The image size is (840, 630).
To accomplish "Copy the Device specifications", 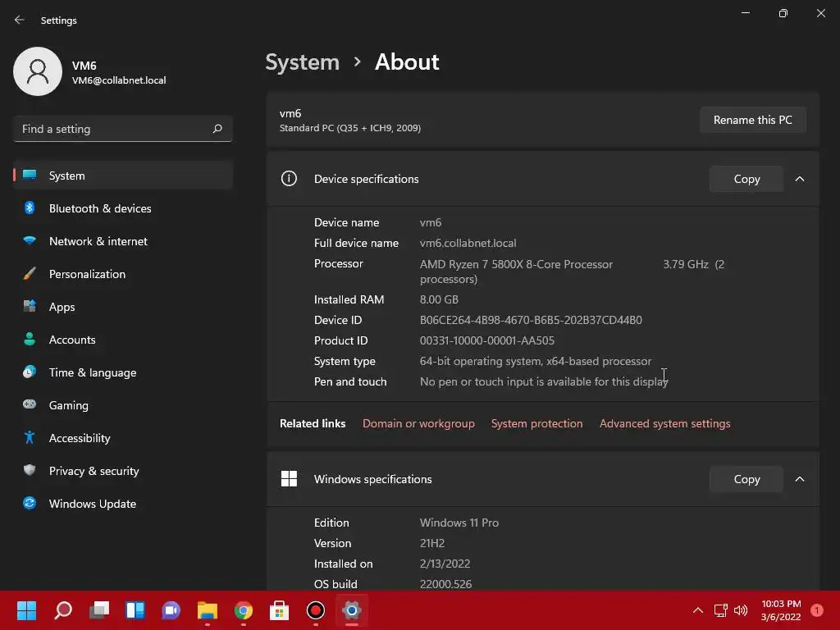I will point(746,179).
